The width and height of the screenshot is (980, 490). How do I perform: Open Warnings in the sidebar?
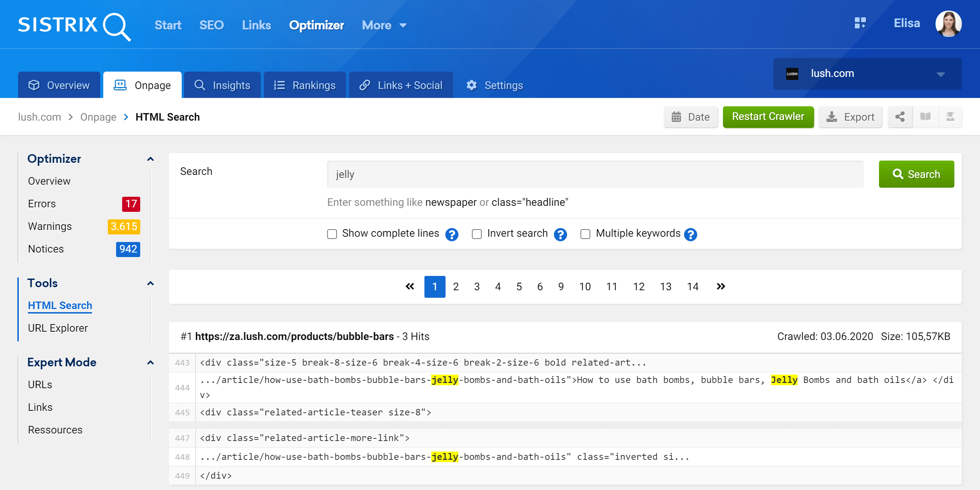pos(50,227)
